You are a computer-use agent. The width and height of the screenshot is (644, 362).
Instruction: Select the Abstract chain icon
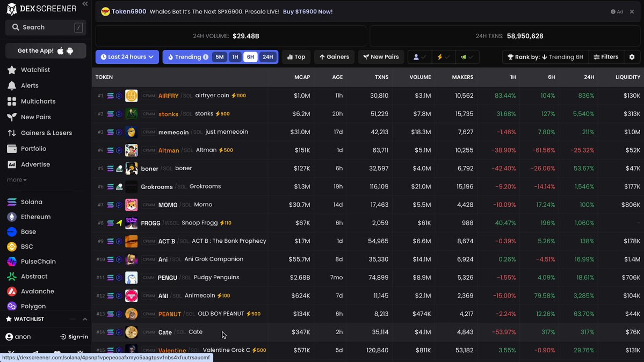[x=12, y=277]
